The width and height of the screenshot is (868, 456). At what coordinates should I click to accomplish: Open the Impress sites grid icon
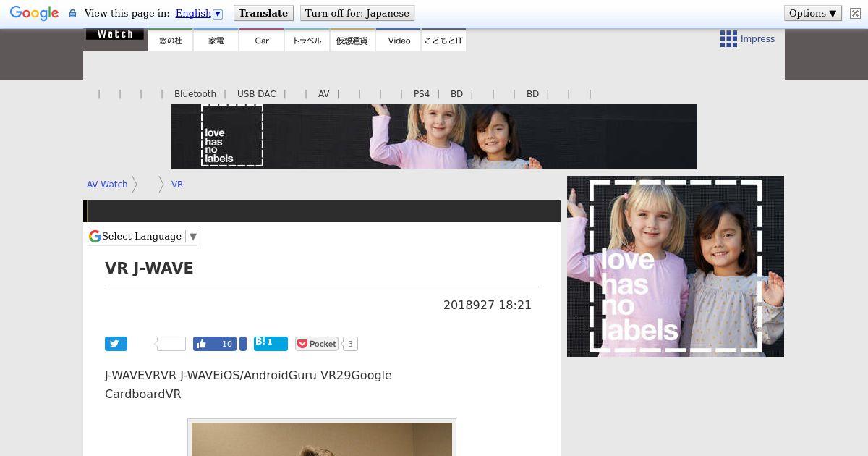click(728, 39)
